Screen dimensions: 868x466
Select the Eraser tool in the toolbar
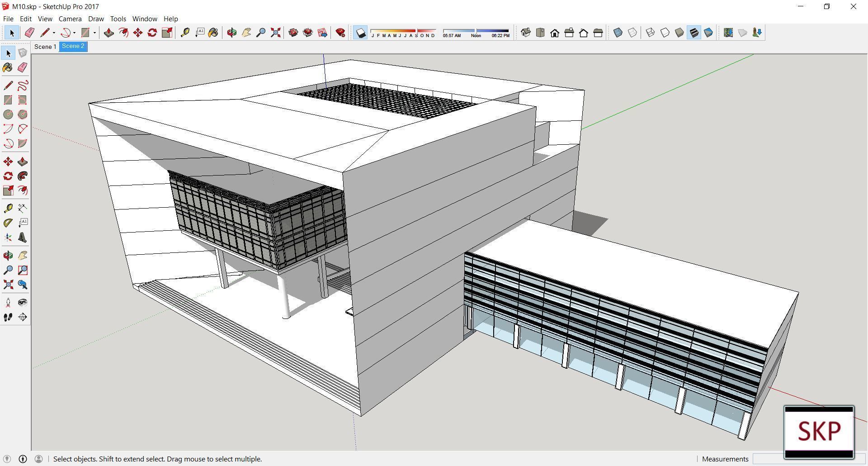coord(29,33)
